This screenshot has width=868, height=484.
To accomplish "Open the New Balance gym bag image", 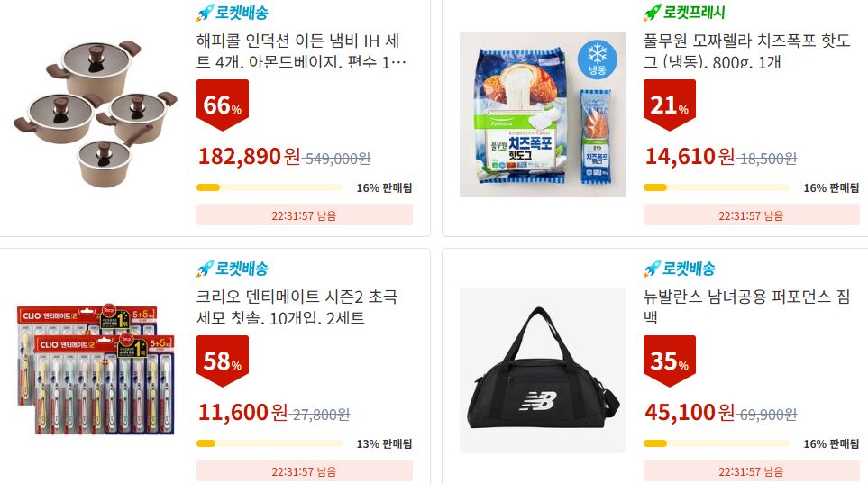I will pos(543,370).
